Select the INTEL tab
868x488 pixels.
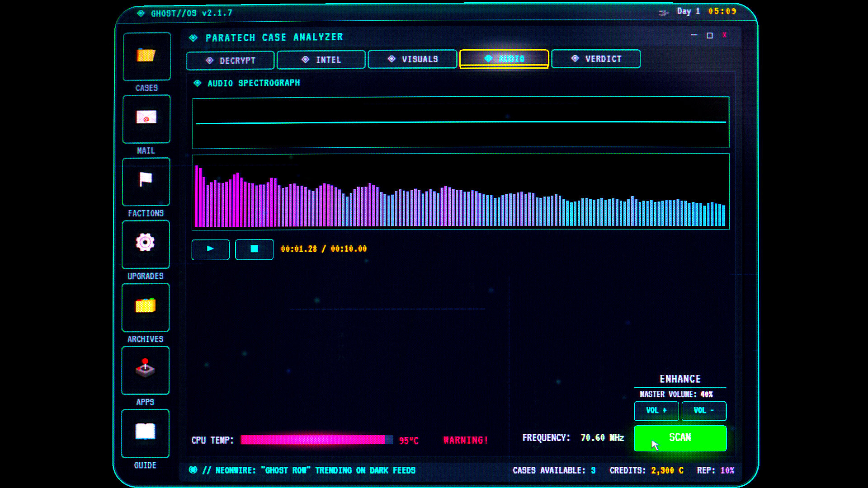point(321,59)
